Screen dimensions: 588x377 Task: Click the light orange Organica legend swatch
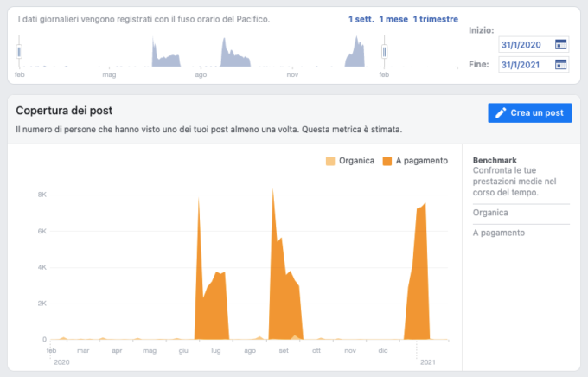pos(329,161)
